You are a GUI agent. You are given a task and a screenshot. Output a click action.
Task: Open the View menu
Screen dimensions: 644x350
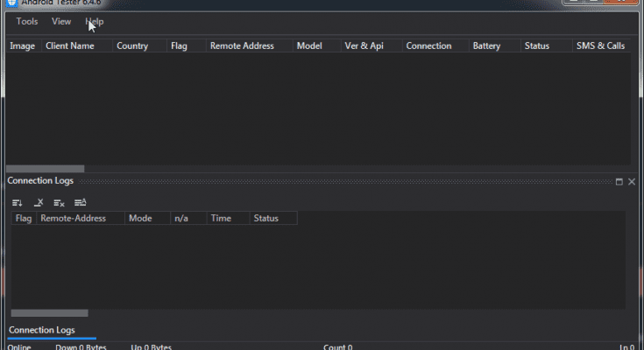pyautogui.click(x=61, y=21)
